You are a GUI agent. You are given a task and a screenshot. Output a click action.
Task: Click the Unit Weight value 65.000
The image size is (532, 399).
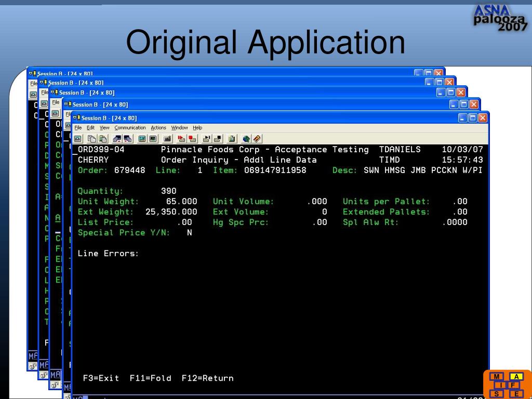click(x=181, y=201)
